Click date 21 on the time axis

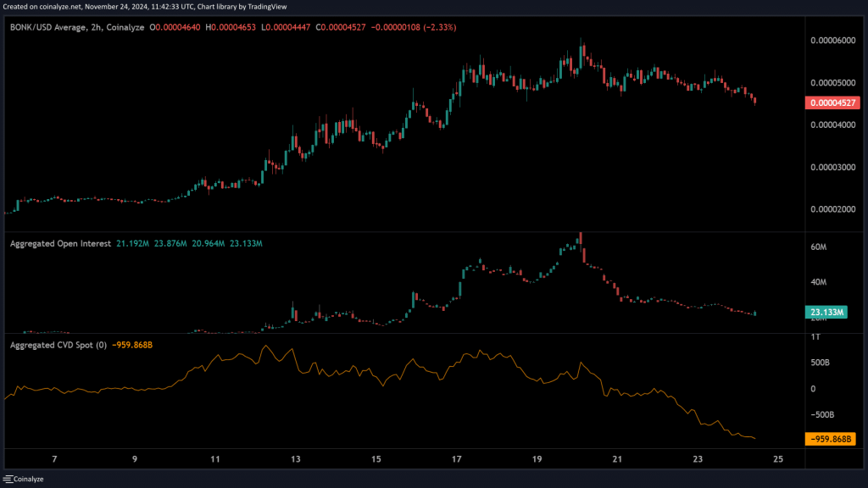[617, 459]
